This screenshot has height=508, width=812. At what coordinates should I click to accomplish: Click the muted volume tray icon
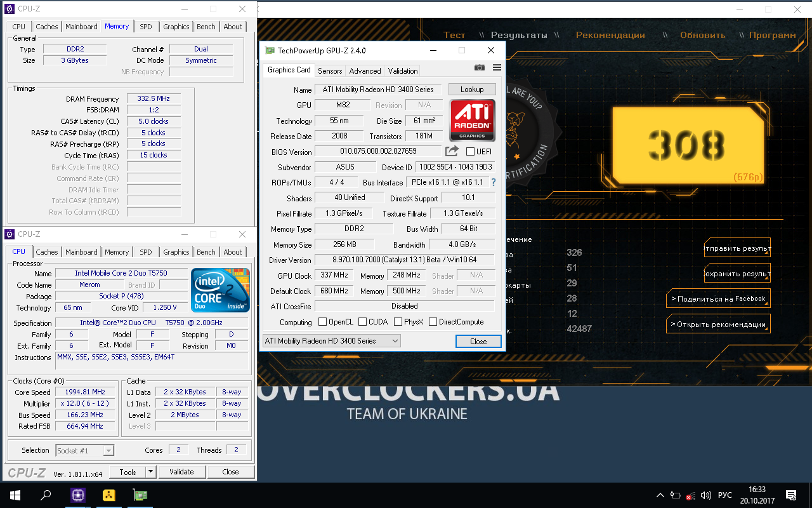point(705,495)
